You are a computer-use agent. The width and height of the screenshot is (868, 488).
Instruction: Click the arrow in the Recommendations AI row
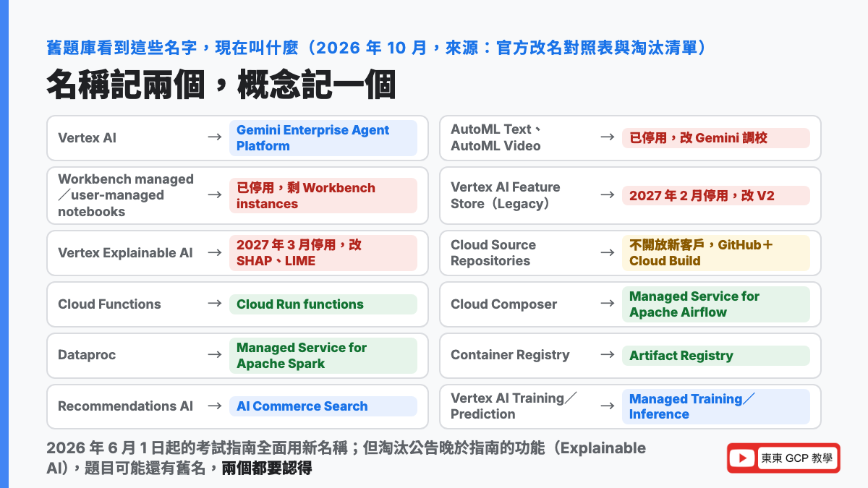click(214, 406)
